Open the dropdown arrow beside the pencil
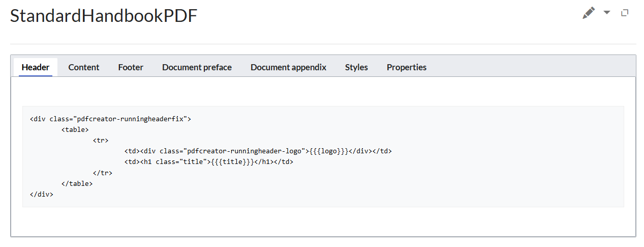The height and width of the screenshot is (247, 644). tap(606, 13)
